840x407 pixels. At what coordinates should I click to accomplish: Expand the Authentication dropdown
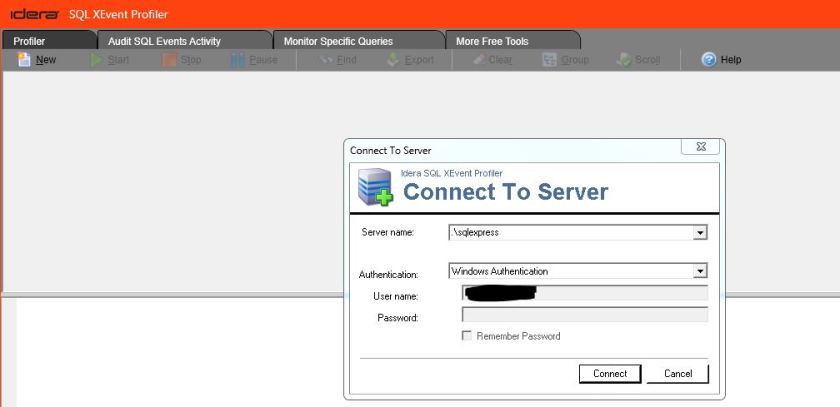(700, 271)
